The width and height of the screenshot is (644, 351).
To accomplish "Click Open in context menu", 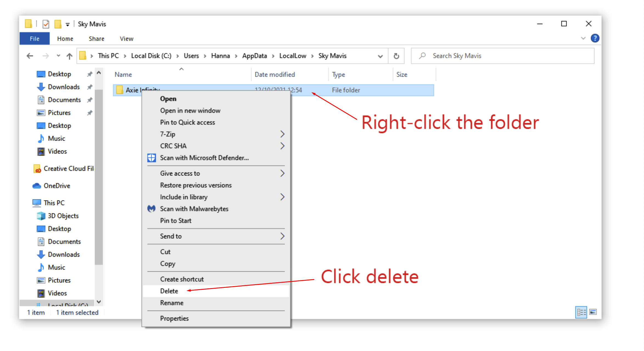I will [167, 99].
